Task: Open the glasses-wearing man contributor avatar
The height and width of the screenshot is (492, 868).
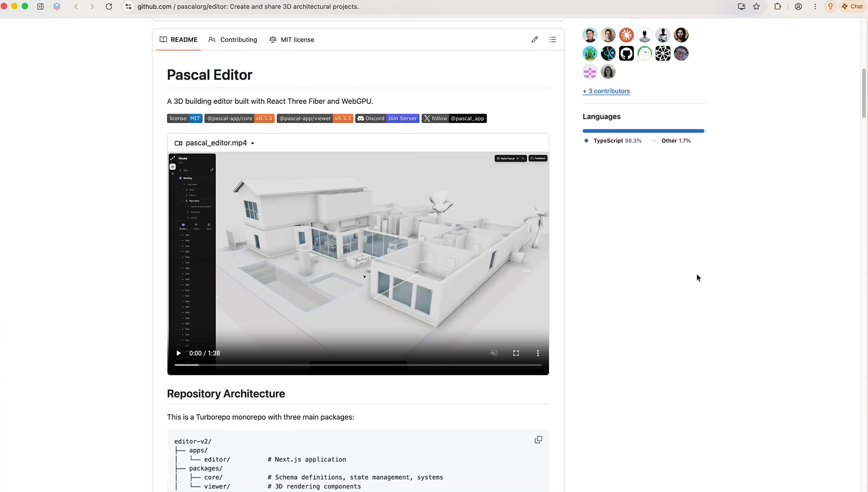Action: pos(681,54)
